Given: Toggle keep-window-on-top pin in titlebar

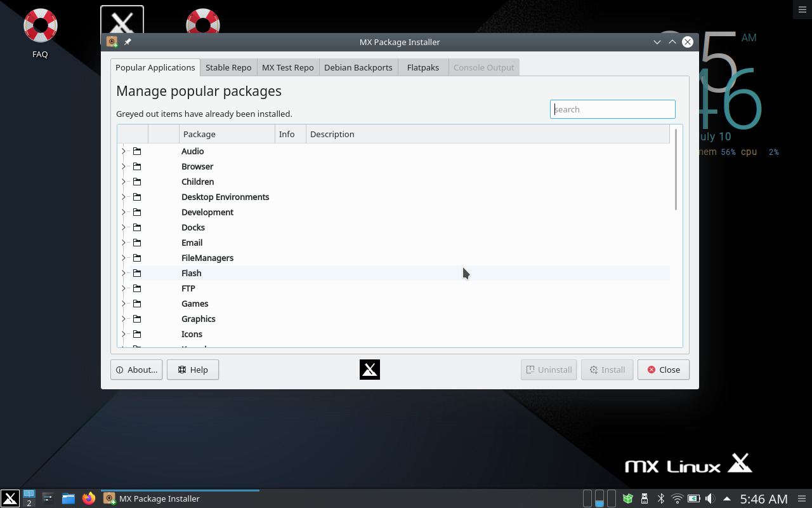Looking at the screenshot, I should tap(127, 42).
